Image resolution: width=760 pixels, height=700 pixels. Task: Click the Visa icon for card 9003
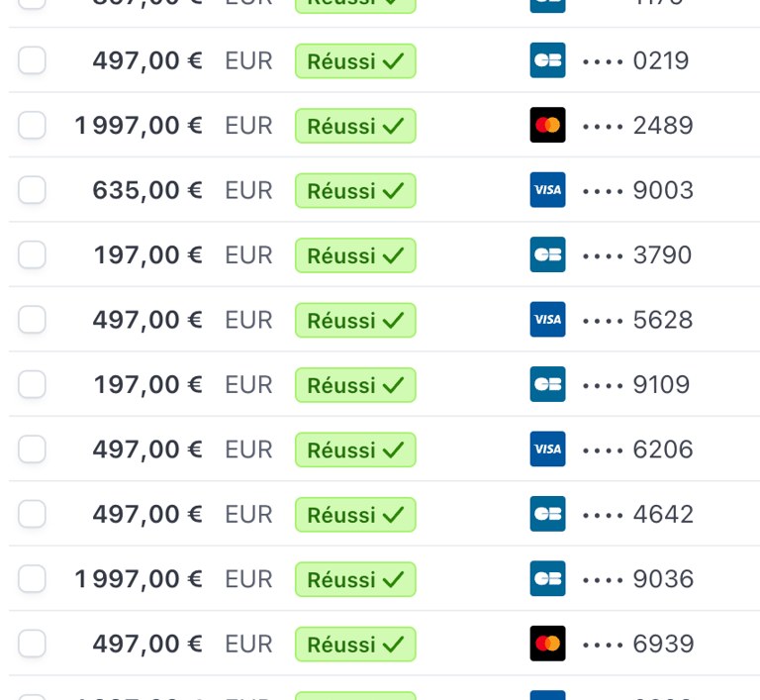click(x=547, y=190)
